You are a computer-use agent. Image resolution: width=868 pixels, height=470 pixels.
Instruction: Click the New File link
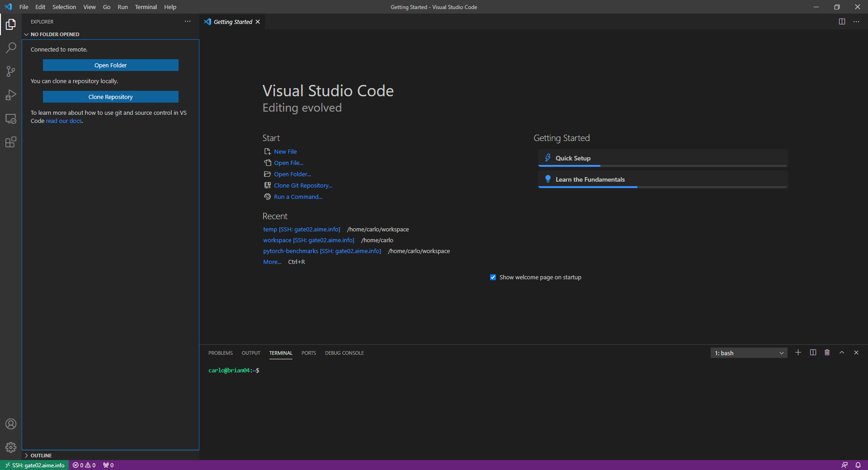[x=285, y=152]
